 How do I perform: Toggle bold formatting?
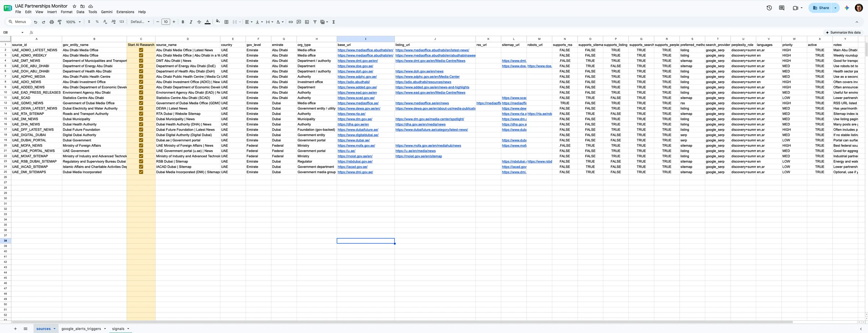[x=183, y=22]
